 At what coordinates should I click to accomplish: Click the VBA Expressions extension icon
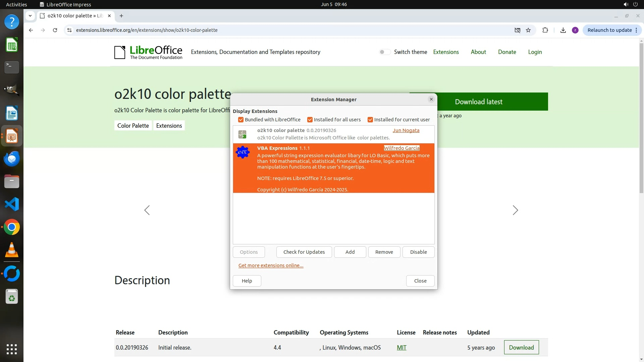coord(243,153)
